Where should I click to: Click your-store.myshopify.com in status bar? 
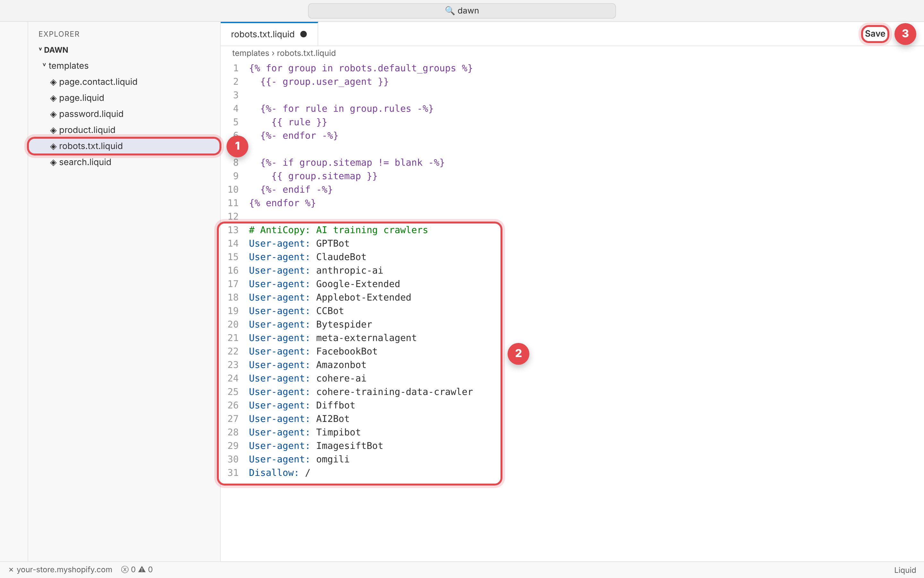click(64, 570)
